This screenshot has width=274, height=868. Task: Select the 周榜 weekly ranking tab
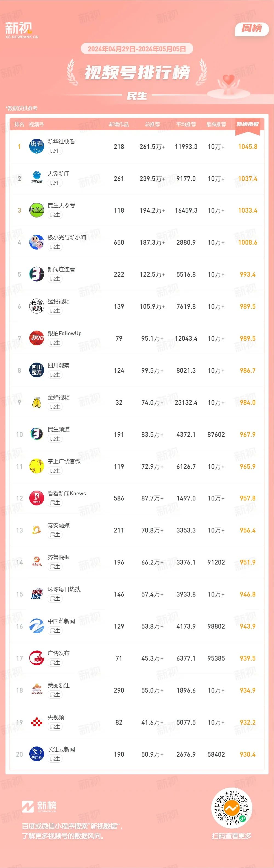[252, 28]
